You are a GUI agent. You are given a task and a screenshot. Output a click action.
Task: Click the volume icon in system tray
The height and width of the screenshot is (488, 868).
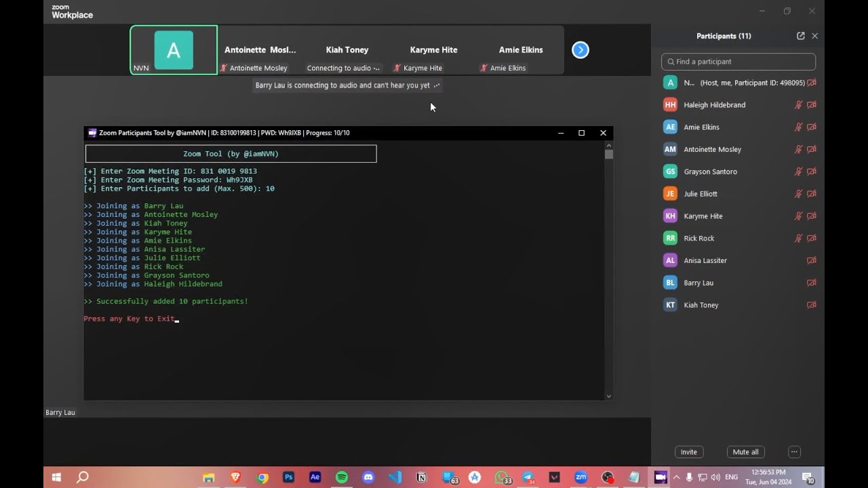tap(715, 477)
